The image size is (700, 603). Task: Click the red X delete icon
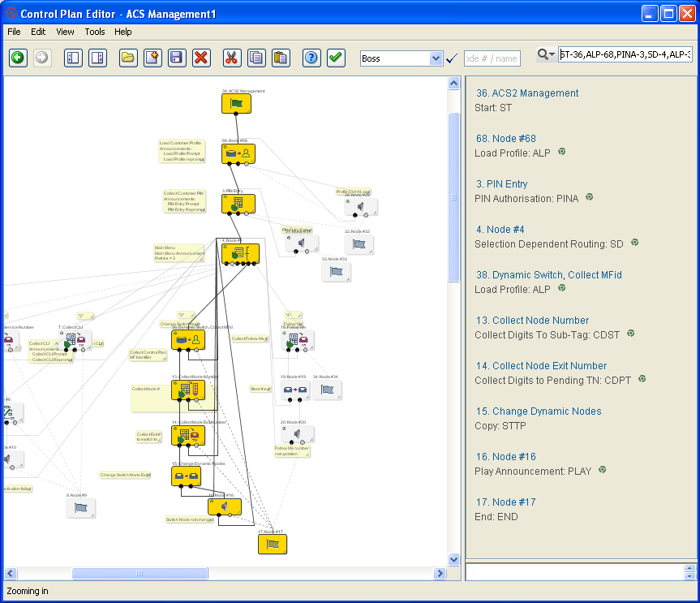[x=201, y=58]
